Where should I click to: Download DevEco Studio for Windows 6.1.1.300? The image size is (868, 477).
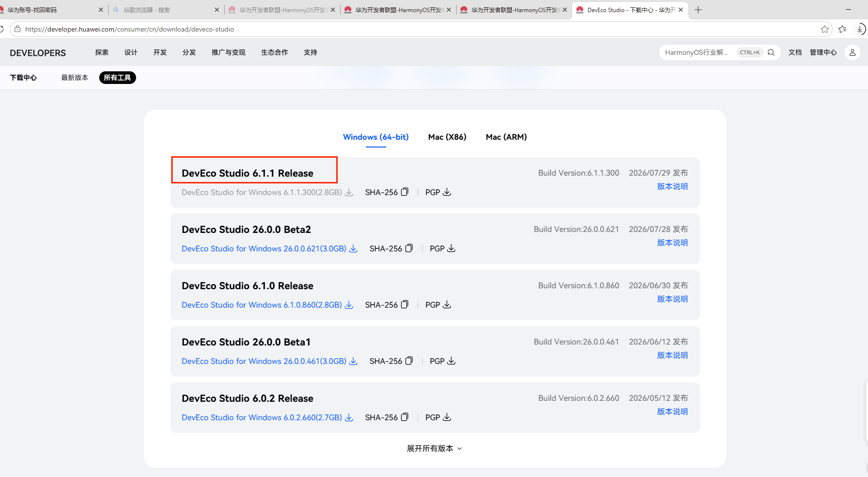click(267, 192)
